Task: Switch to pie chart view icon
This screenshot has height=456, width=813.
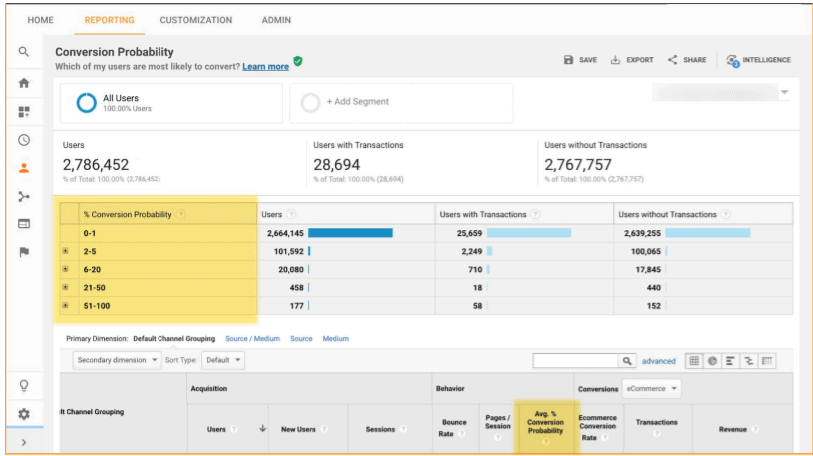Action: click(712, 361)
